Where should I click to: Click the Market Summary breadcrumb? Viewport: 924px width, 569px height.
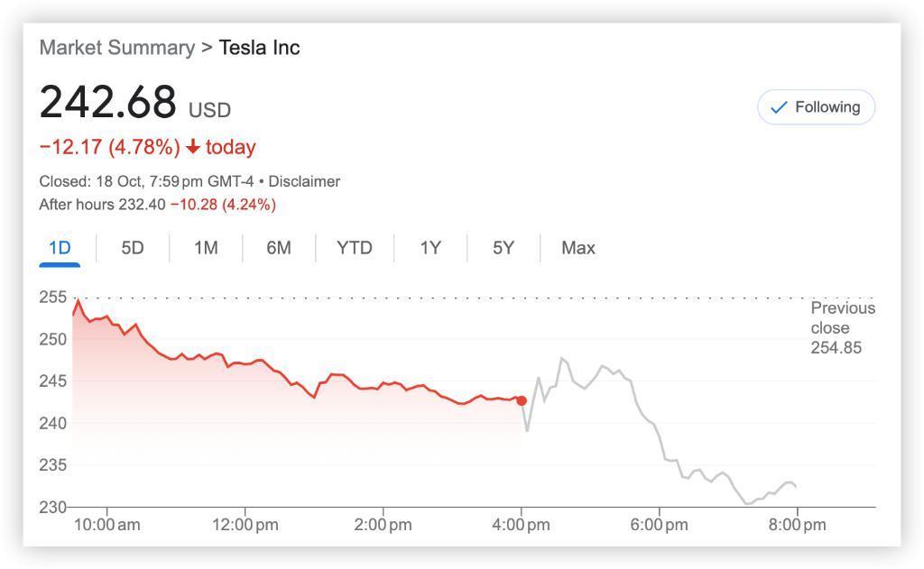116,48
